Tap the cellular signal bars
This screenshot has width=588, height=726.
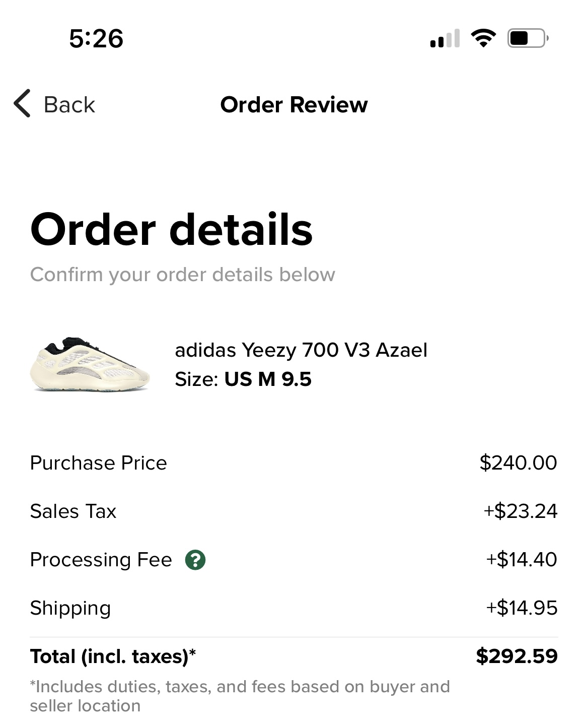[x=445, y=39]
